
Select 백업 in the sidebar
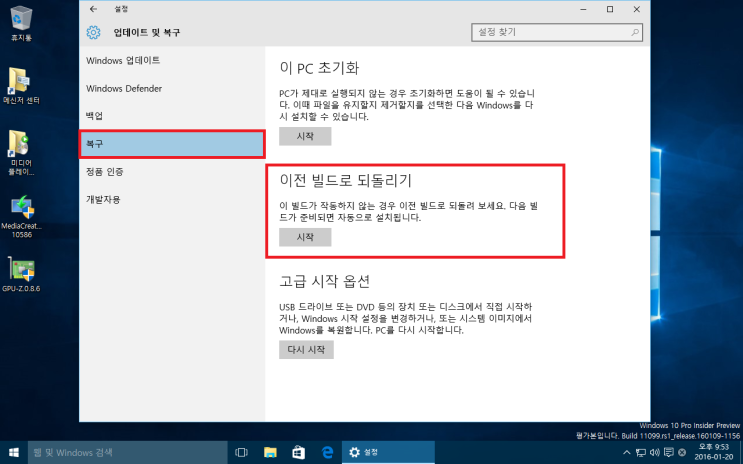tap(94, 116)
